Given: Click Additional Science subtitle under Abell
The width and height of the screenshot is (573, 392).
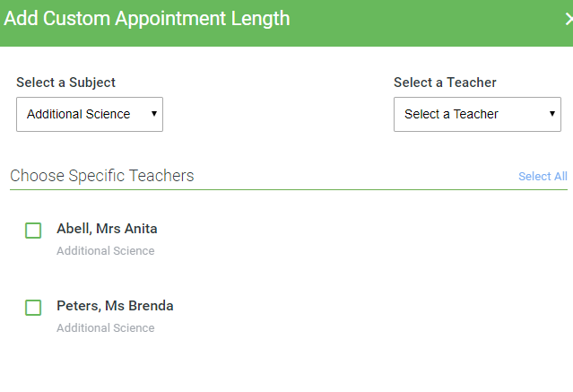Looking at the screenshot, I should point(105,251).
